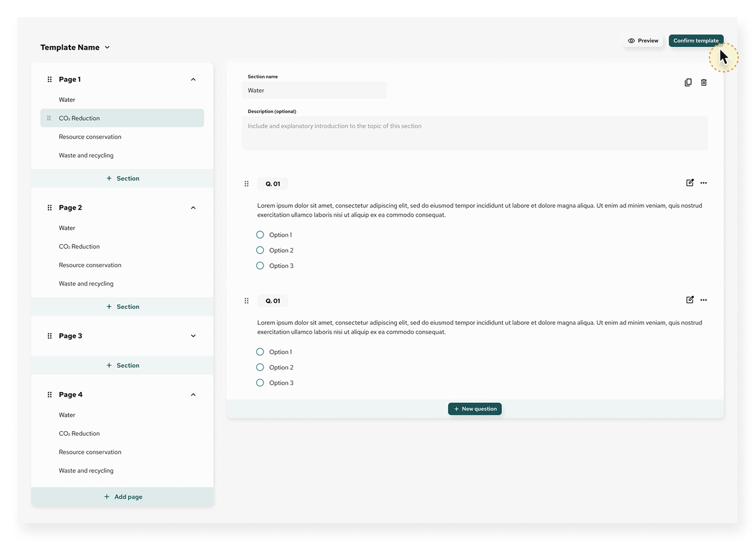Open the more options menu of the second question
The width and height of the screenshot is (756, 545).
click(x=704, y=300)
